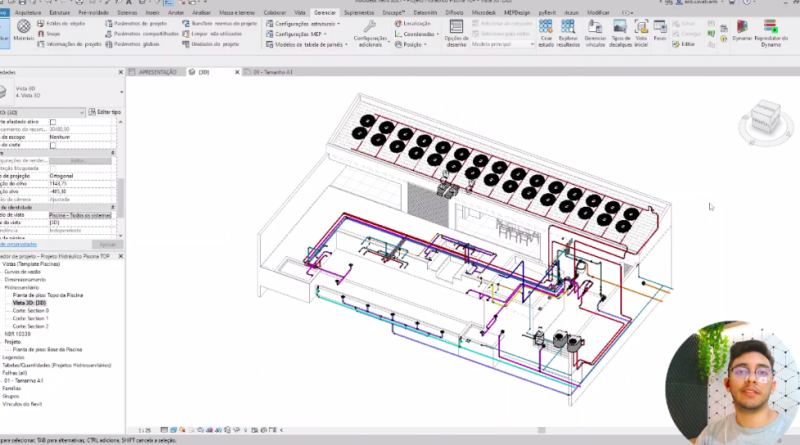Click the Editar tipo button
The height and width of the screenshot is (445, 800).
tap(104, 112)
